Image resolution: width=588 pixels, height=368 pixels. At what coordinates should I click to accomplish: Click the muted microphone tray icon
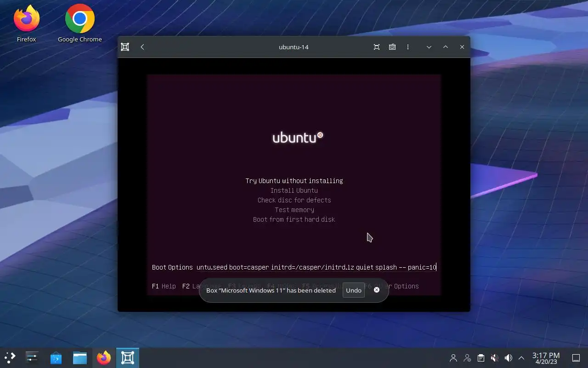click(x=494, y=358)
